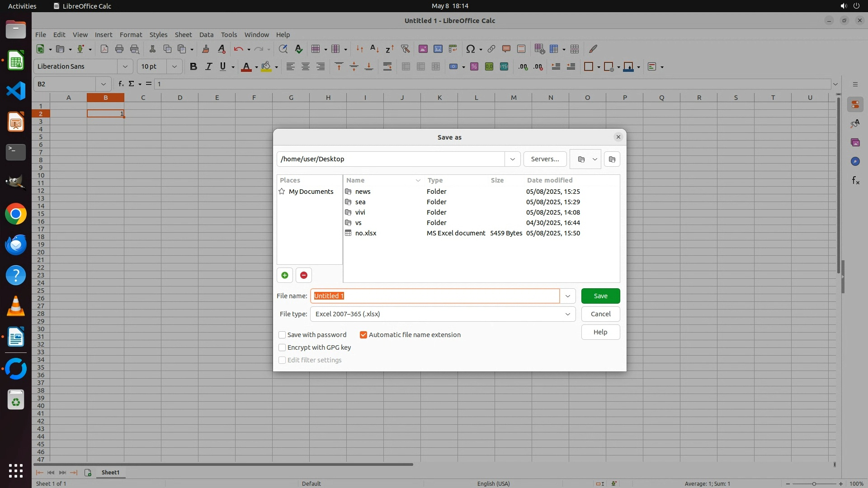Image resolution: width=868 pixels, height=488 pixels.
Task: Open the folder path history dropdown
Action: pyautogui.click(x=512, y=159)
